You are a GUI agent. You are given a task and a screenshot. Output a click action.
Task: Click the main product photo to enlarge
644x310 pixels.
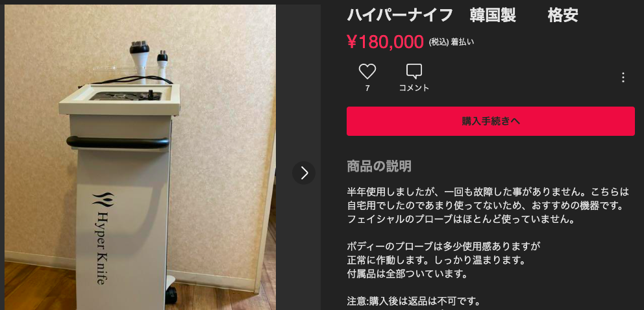(x=140, y=157)
